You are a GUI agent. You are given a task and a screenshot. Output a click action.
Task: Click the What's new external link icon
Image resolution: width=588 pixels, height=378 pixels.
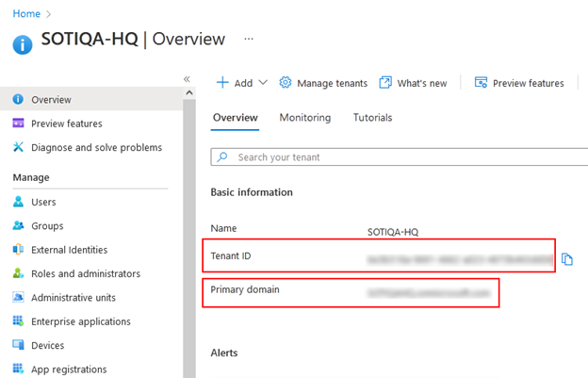[385, 82]
